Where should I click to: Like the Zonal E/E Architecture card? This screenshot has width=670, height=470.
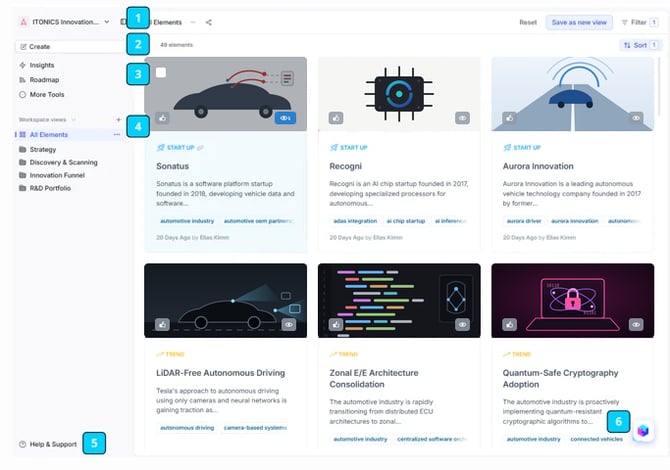click(x=336, y=325)
